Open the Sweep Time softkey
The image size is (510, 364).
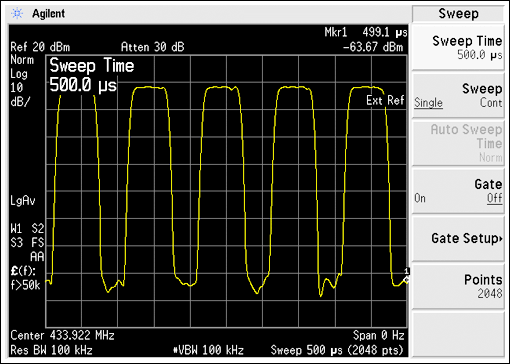click(458, 47)
